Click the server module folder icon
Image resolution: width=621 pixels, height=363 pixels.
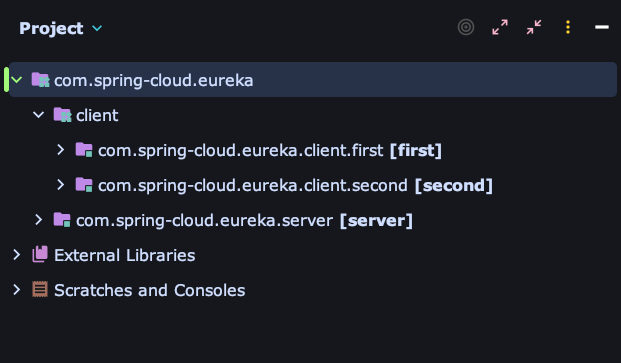62,220
